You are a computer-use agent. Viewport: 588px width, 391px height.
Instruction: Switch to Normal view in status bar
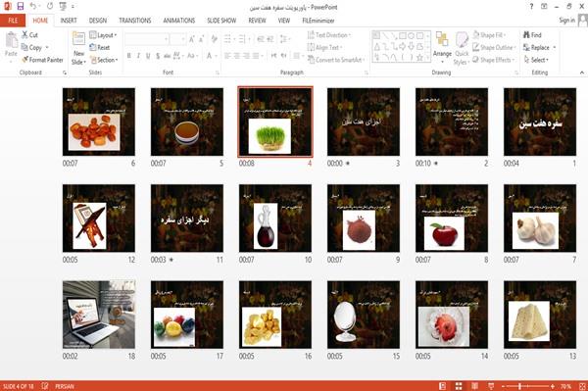[443, 386]
